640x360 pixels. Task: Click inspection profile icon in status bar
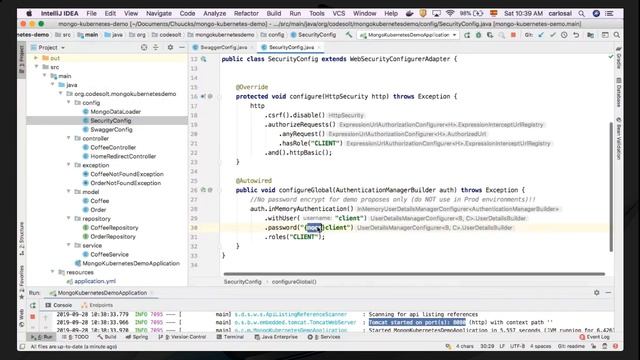tap(604, 347)
